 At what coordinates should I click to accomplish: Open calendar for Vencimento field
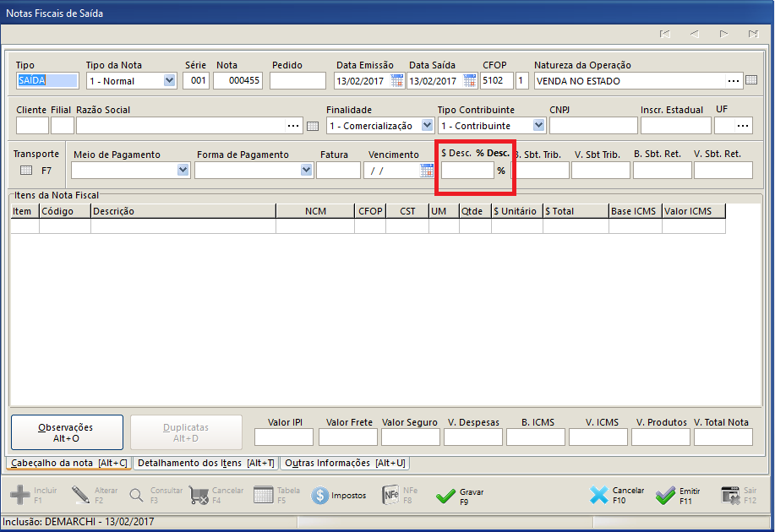427,171
